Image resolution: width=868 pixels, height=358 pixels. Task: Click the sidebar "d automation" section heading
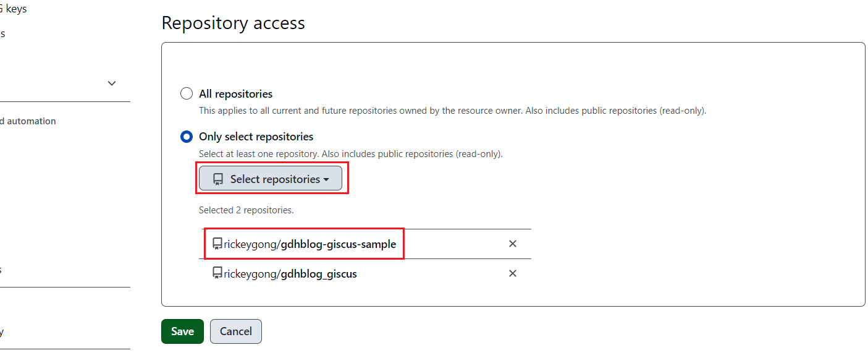(x=28, y=121)
